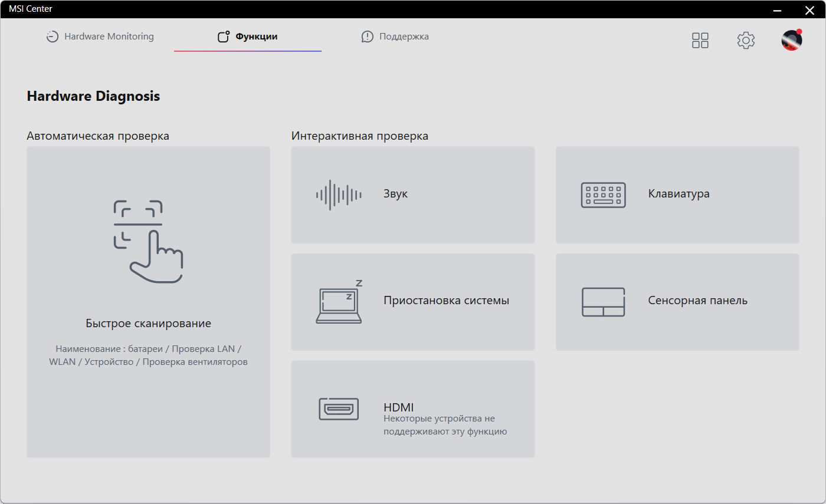Viewport: 826px width, 504px height.
Task: Click the fingerprint quick scan icon
Action: tap(148, 242)
